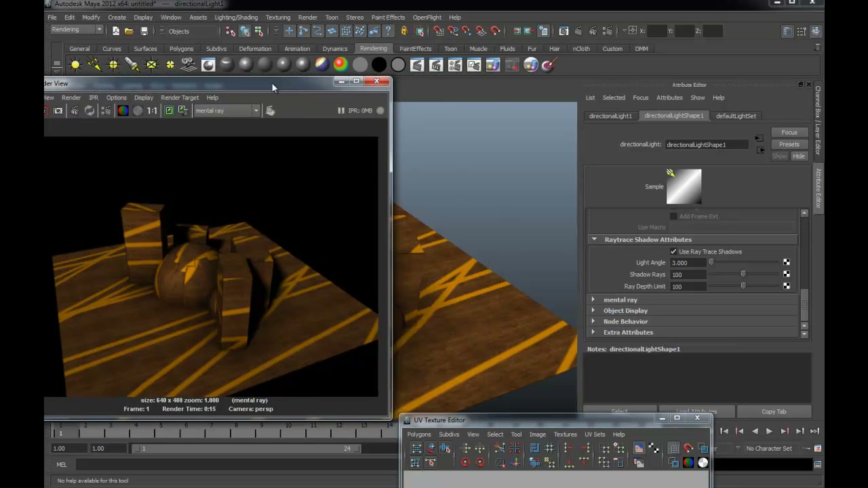Screen dimensions: 868x488
Task: Collapse Raytrace Shadow Attributes section
Action: (x=594, y=239)
